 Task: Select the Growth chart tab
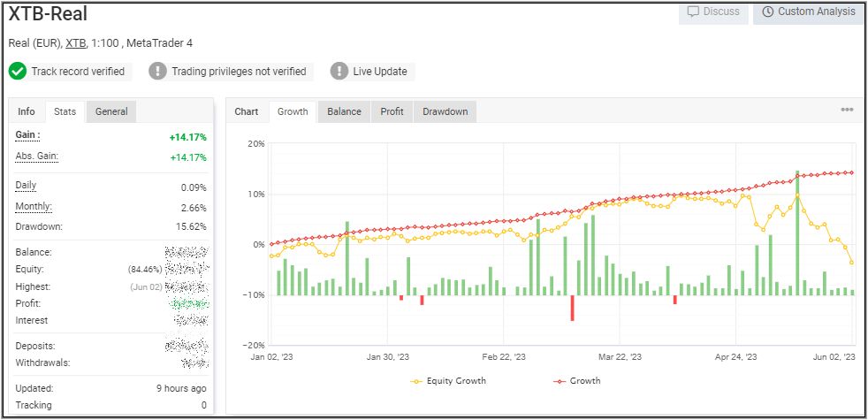point(293,111)
